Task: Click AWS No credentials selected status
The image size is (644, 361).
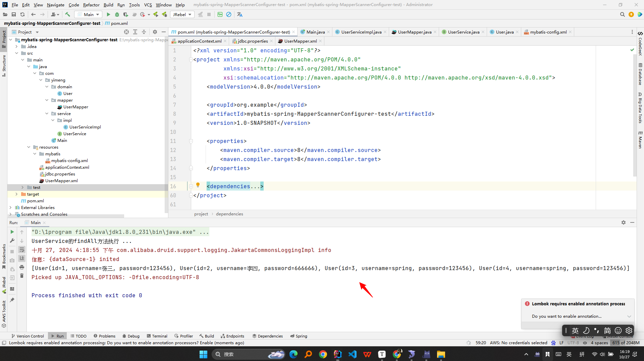Action: point(518,343)
